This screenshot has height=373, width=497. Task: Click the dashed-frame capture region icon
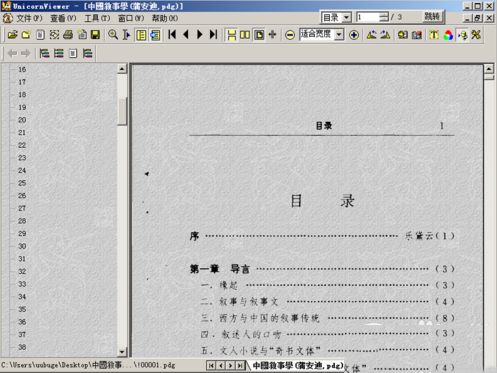coord(54,35)
